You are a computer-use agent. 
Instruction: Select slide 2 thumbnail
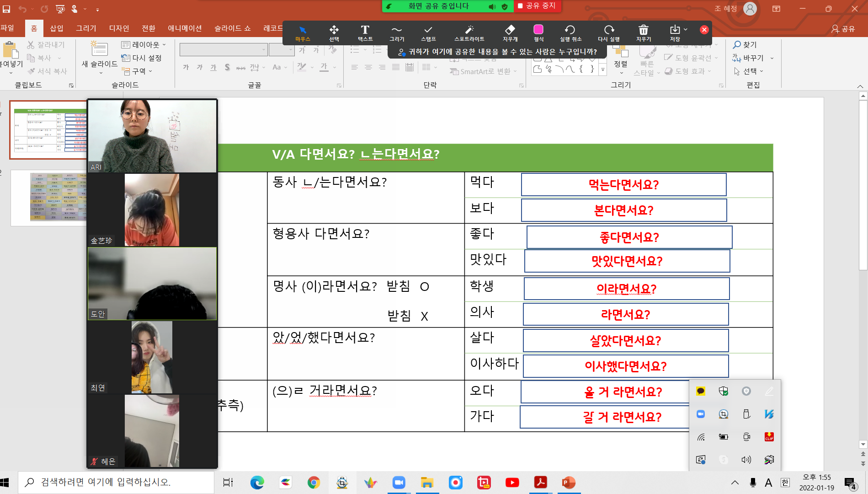pyautogui.click(x=49, y=198)
